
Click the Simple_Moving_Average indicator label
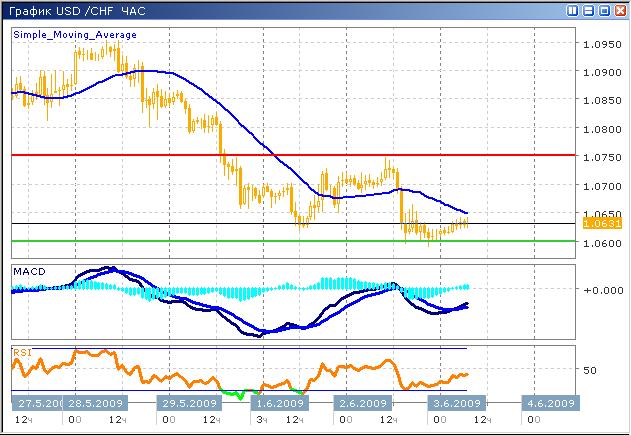point(75,34)
